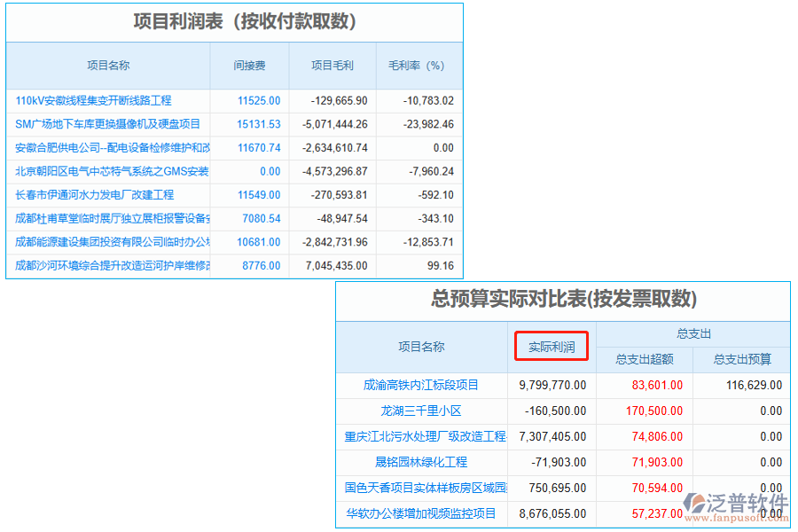Open the 成渝高铁内江标段项目 link
Screen dimensions: 798x532
pyautogui.click(x=421, y=385)
